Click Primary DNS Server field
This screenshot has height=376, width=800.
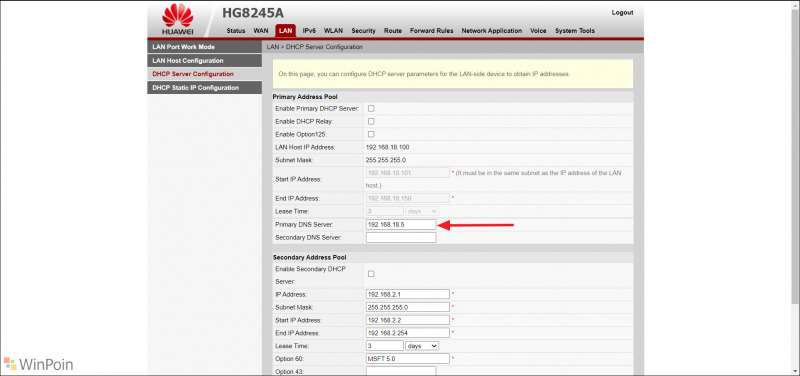401,224
